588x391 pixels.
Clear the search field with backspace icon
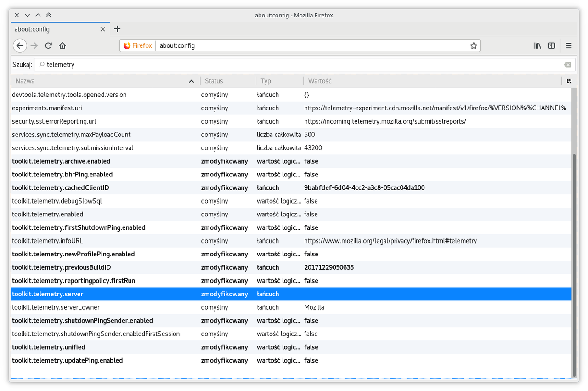(x=567, y=65)
